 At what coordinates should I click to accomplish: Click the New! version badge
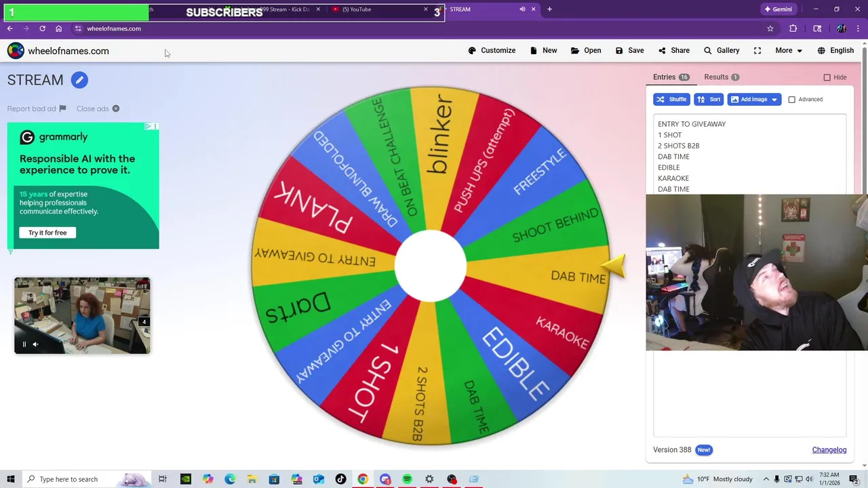coord(704,450)
